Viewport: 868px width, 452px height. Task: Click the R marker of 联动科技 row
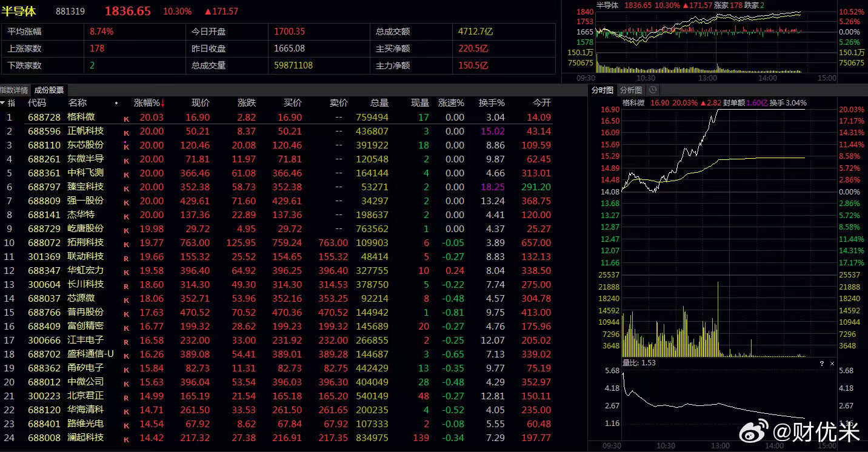(x=127, y=258)
